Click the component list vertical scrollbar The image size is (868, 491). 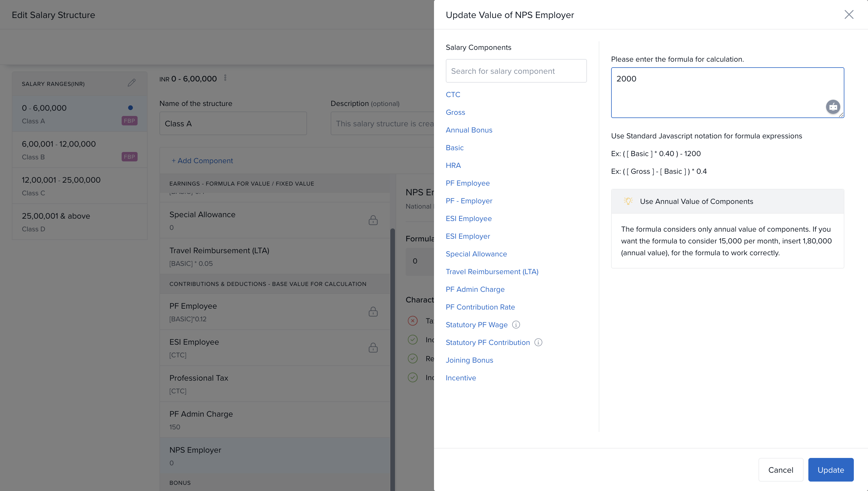point(392,337)
